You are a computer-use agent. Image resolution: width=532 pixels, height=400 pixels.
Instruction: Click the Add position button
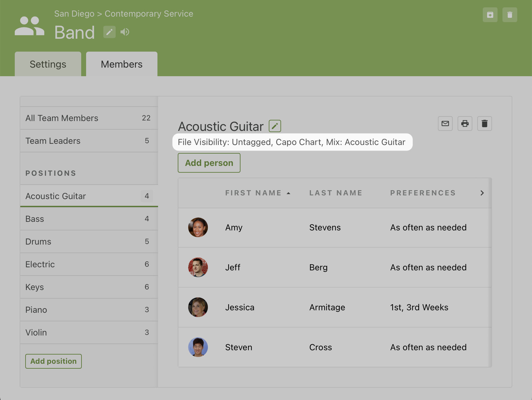click(x=54, y=361)
